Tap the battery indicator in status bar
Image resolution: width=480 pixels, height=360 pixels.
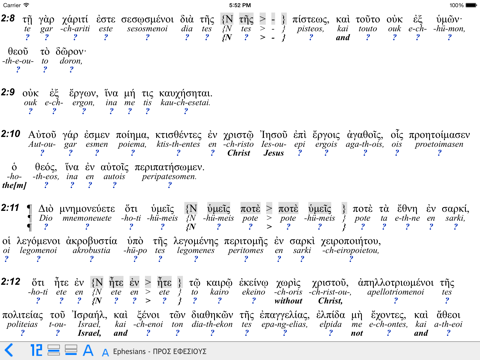coord(471,5)
